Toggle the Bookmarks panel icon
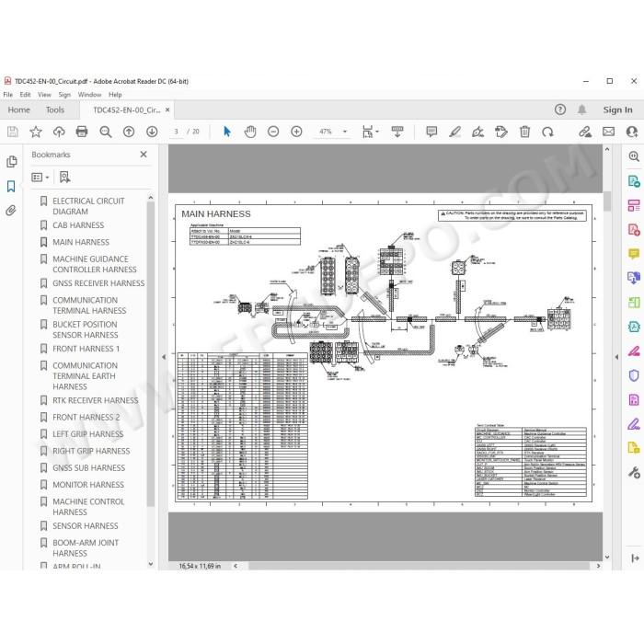The height and width of the screenshot is (644, 644). [11, 187]
